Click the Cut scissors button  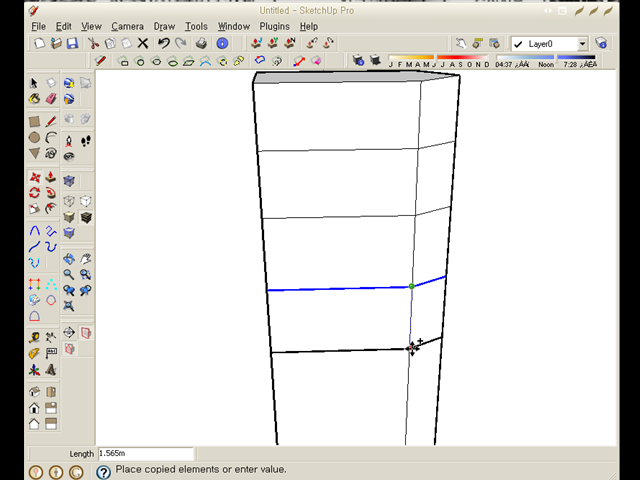click(93, 43)
